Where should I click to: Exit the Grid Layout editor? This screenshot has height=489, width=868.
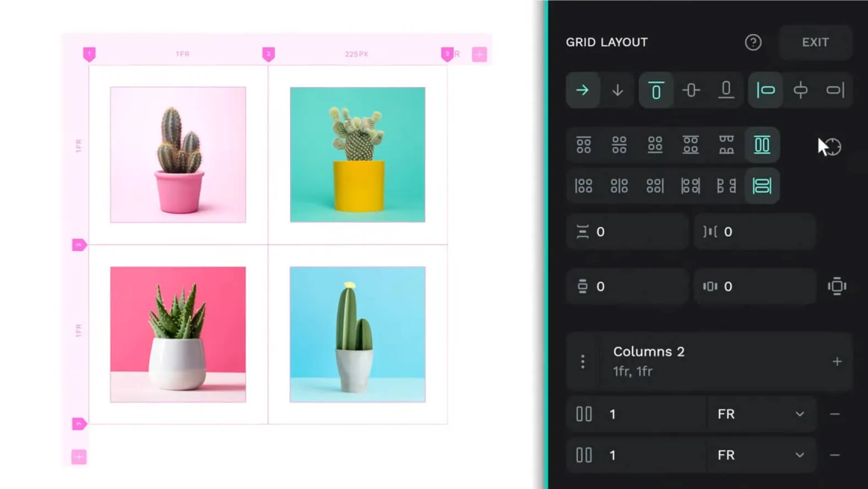(x=815, y=42)
